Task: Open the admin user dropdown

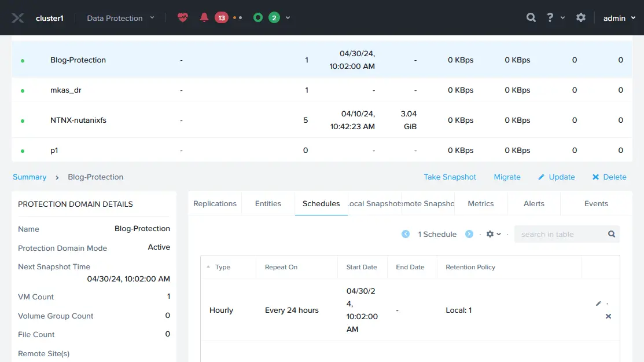Action: point(619,18)
